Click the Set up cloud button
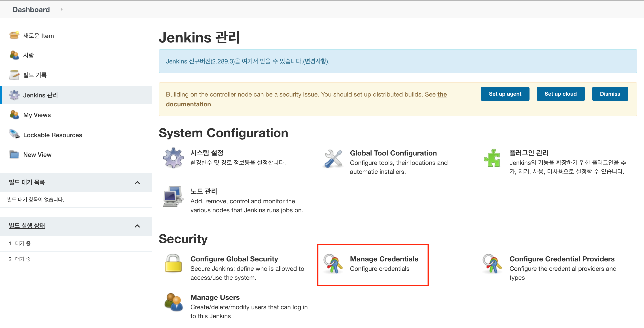The width and height of the screenshot is (644, 328). 560,94
